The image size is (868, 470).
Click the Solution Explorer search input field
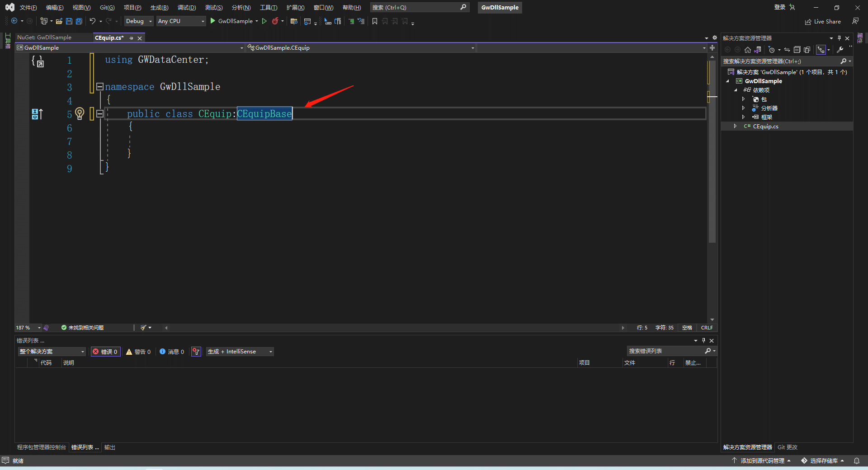[780, 61]
